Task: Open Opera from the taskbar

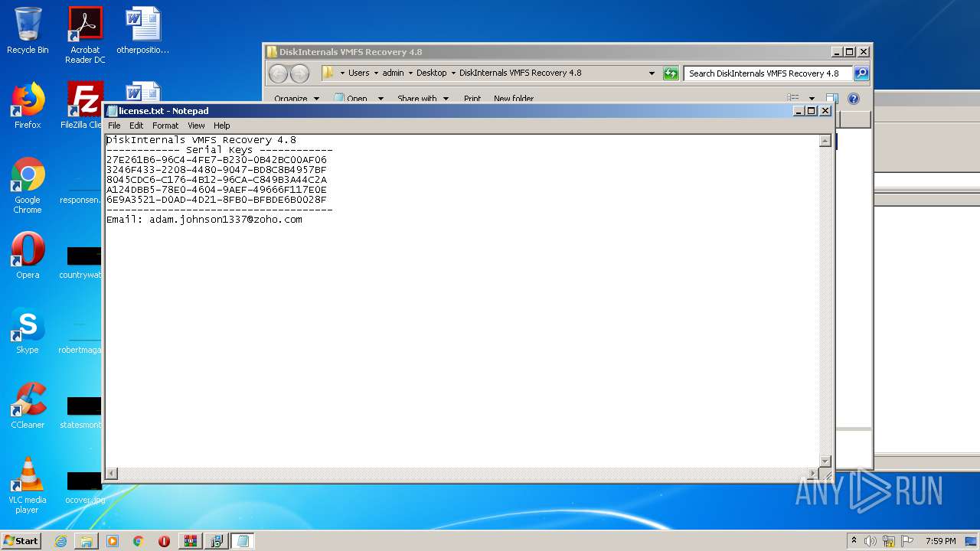Action: click(164, 541)
